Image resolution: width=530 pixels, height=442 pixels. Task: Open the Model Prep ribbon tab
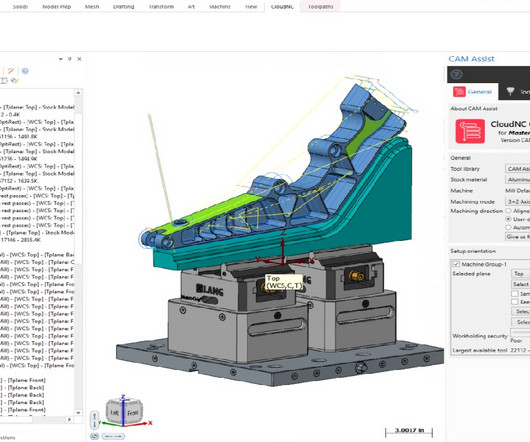click(56, 6)
